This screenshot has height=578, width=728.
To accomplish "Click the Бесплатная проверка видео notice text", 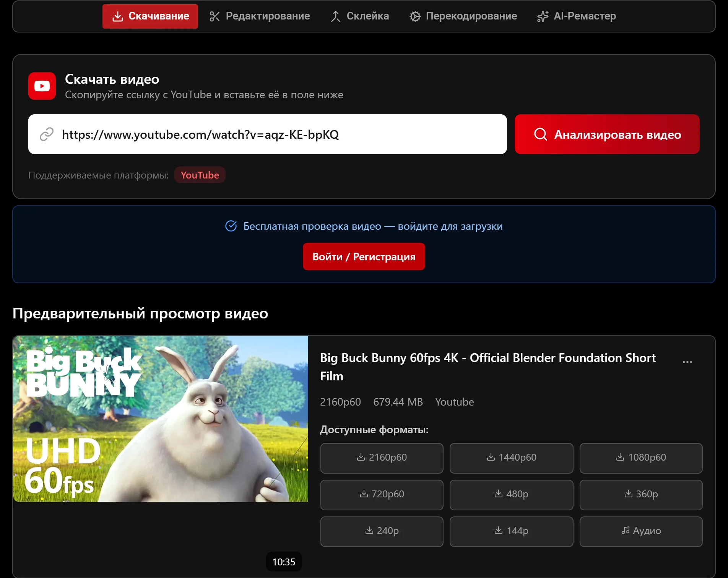I will coord(373,226).
